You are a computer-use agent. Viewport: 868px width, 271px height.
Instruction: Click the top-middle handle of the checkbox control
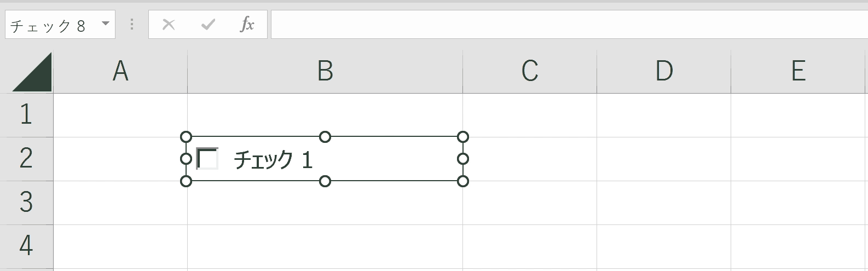click(325, 136)
